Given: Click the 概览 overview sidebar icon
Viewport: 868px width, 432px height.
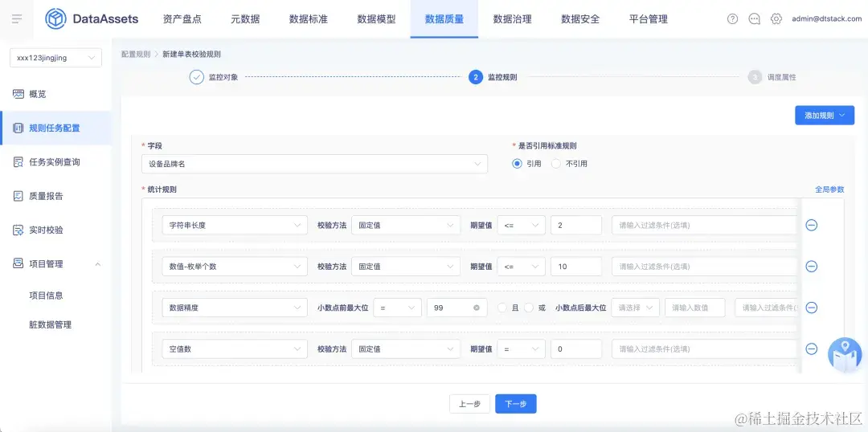Looking at the screenshot, I should 18,94.
